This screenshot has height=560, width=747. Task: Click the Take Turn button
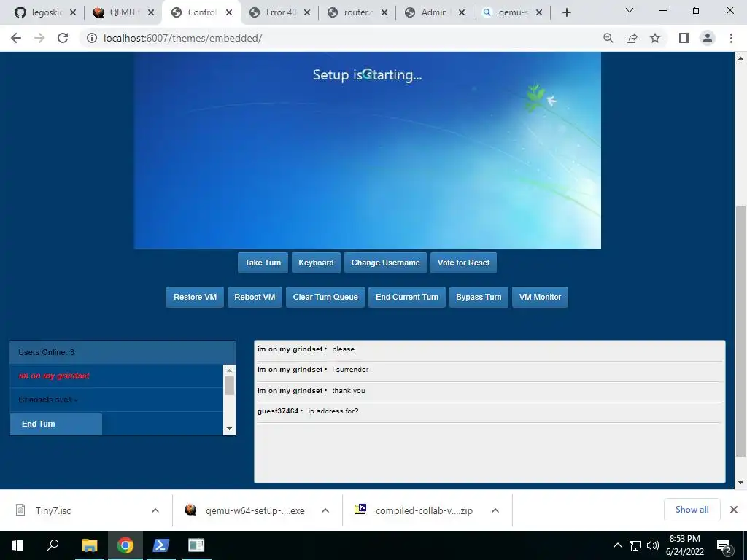[263, 262]
